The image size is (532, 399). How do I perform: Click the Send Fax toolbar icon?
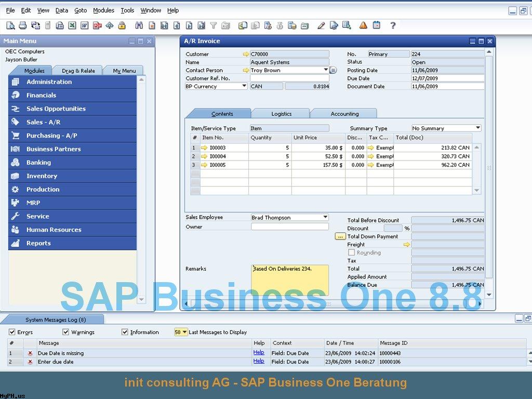pyautogui.click(x=60, y=25)
